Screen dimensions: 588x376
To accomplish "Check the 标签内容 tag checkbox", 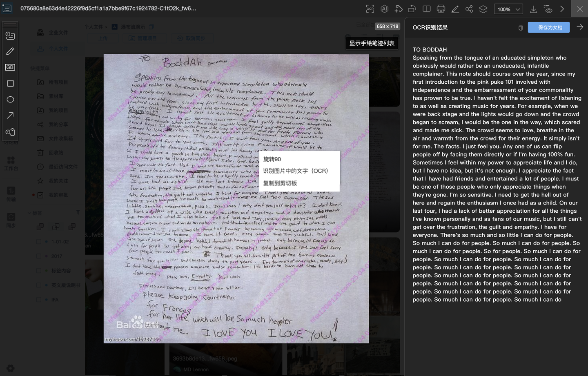I will coord(39,271).
